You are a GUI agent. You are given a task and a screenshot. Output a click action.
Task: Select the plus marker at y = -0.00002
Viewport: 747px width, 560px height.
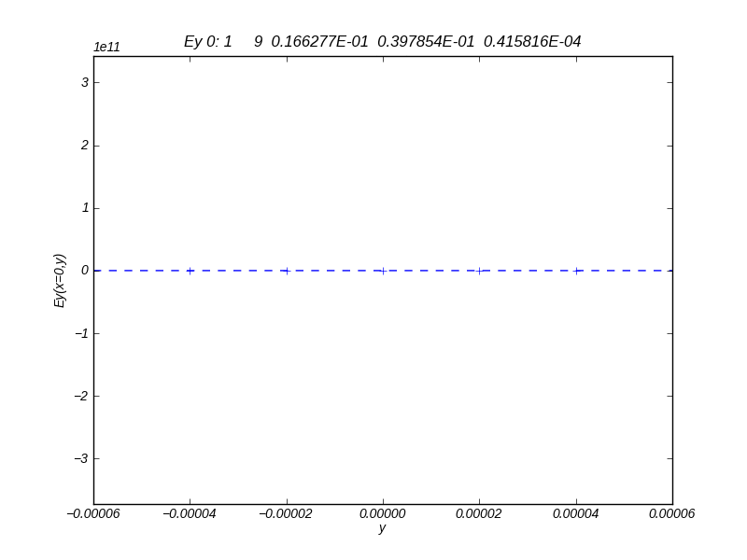tap(287, 271)
